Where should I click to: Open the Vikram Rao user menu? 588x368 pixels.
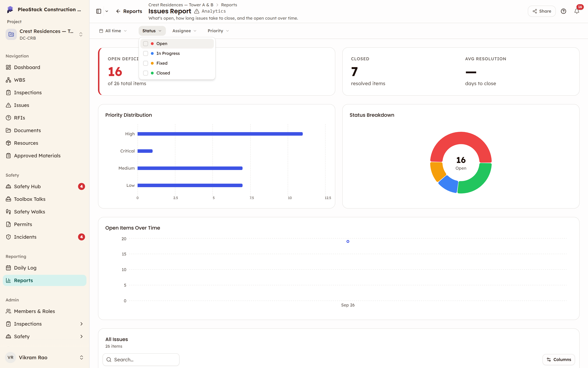pyautogui.click(x=45, y=357)
